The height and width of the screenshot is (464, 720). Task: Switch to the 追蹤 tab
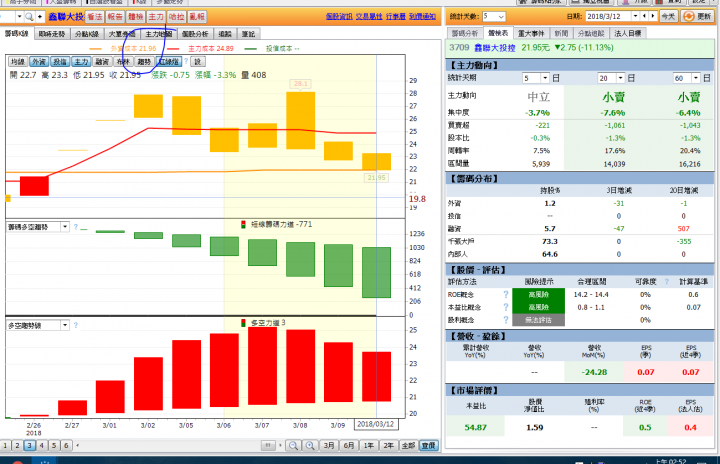click(x=225, y=34)
